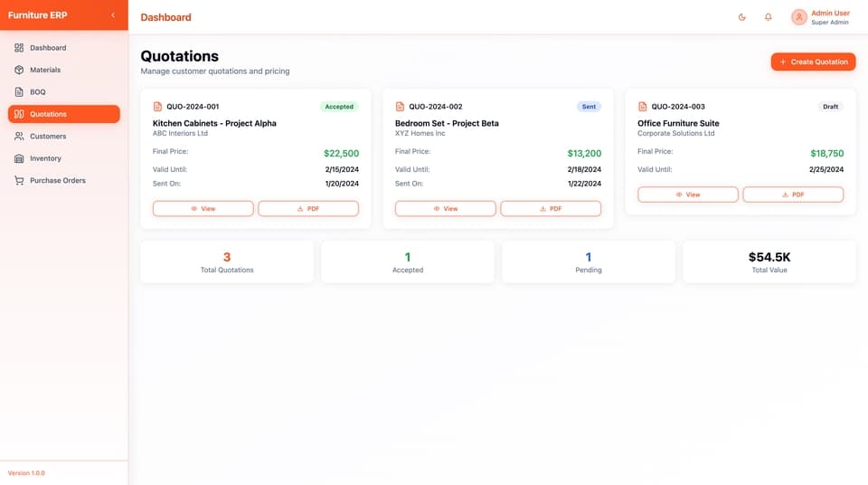The image size is (868, 485).
Task: Click the 1/22/2024 sent on date
Action: click(x=584, y=184)
